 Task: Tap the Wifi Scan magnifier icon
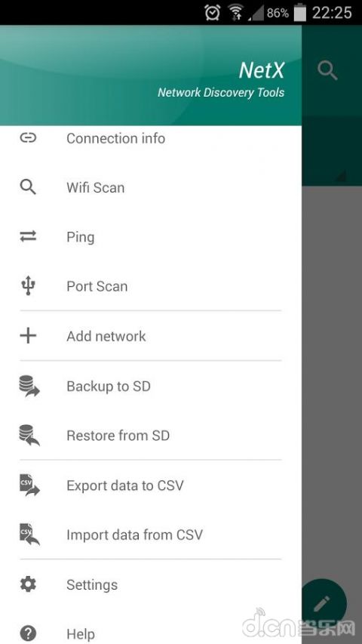coord(28,187)
